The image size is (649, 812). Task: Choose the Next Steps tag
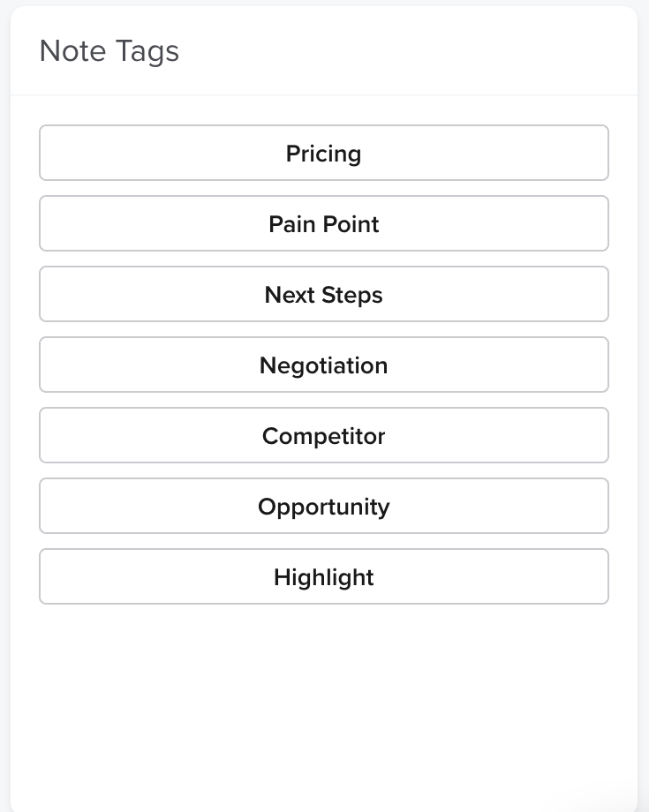click(324, 294)
